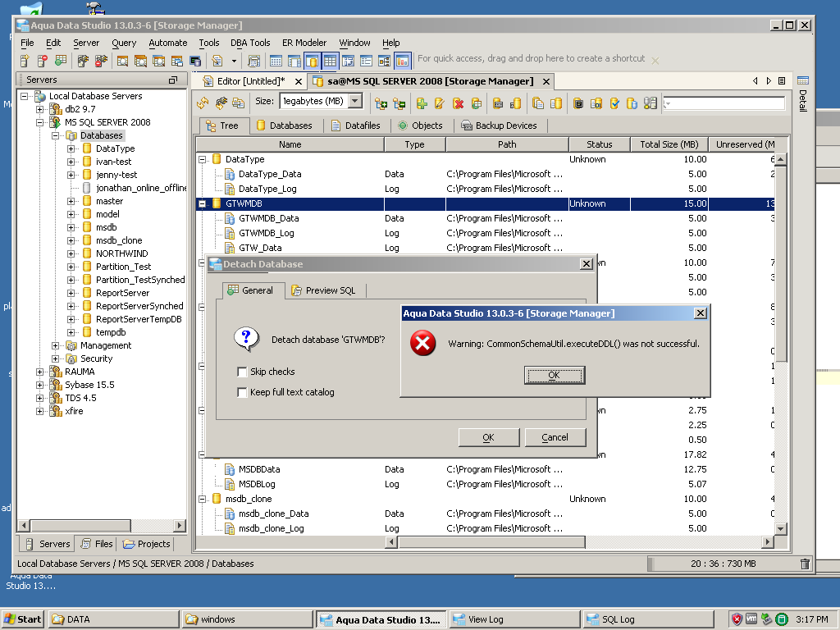
Task: Expand the Sybase 15.5 server node
Action: pyautogui.click(x=39, y=385)
